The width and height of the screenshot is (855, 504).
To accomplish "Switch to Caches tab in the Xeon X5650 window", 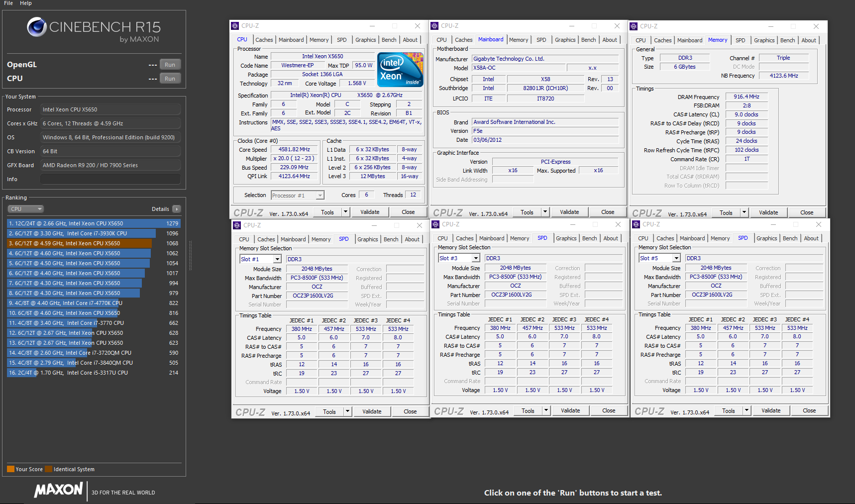I will coord(264,40).
